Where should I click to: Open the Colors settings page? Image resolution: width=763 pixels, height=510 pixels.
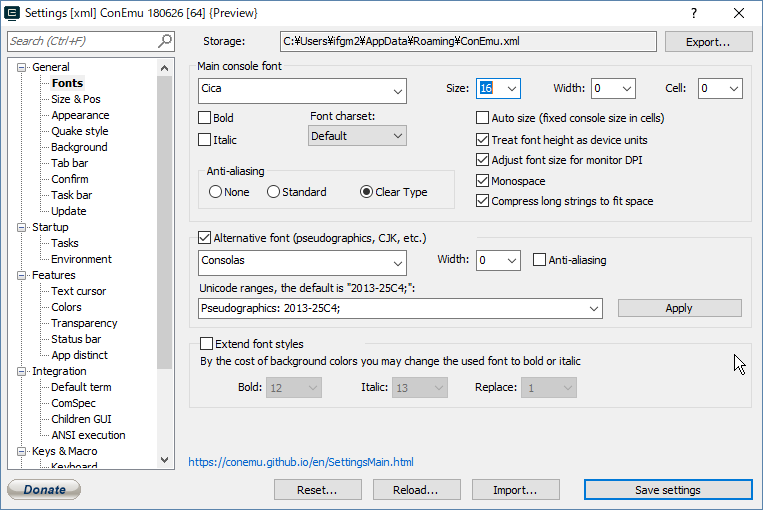coord(66,307)
